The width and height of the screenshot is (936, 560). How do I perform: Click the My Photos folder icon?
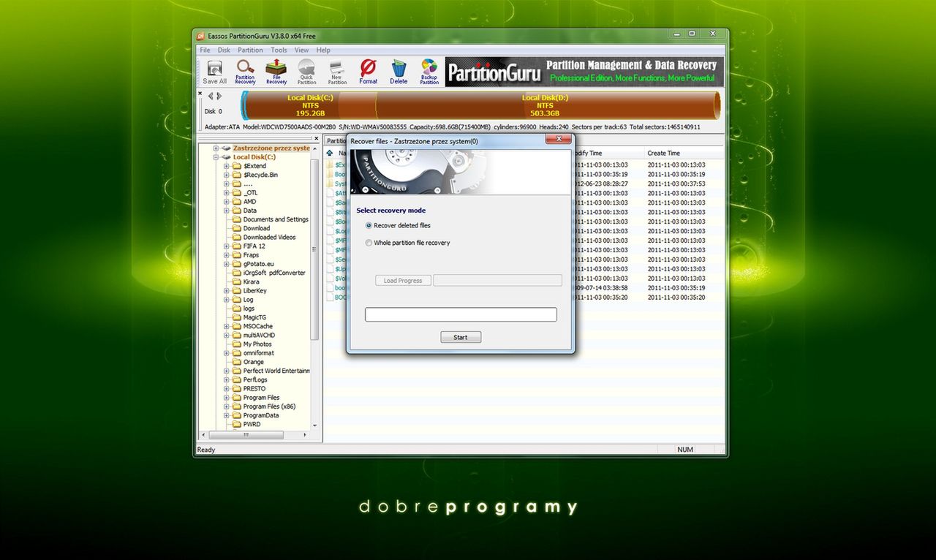237,344
